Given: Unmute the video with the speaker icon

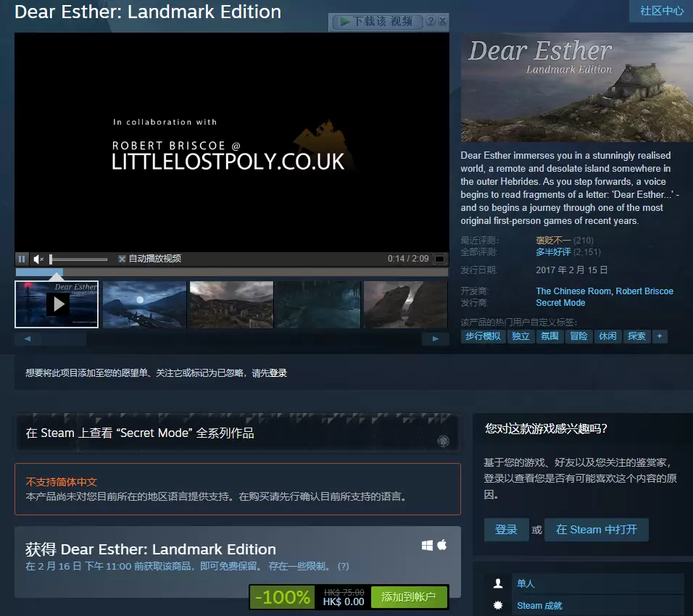Looking at the screenshot, I should (38, 259).
